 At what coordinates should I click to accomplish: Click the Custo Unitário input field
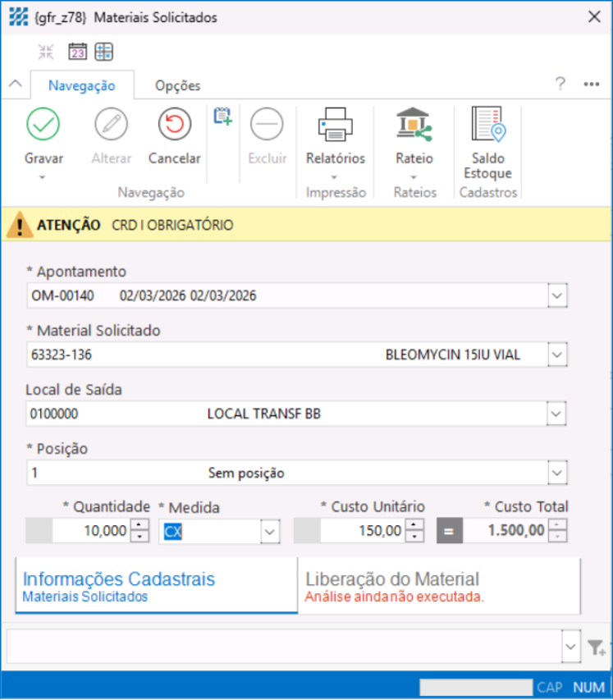click(x=361, y=531)
